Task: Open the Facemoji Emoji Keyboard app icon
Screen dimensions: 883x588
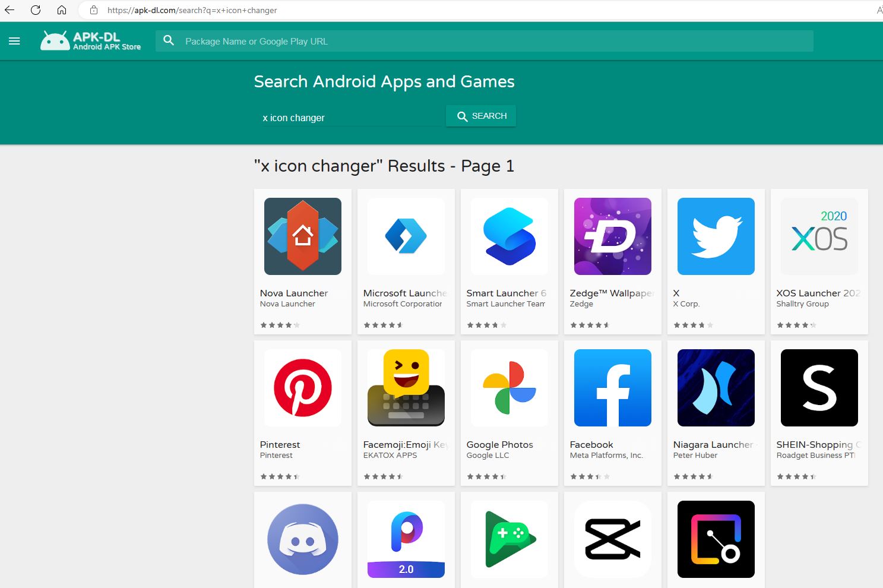Action: (x=406, y=388)
